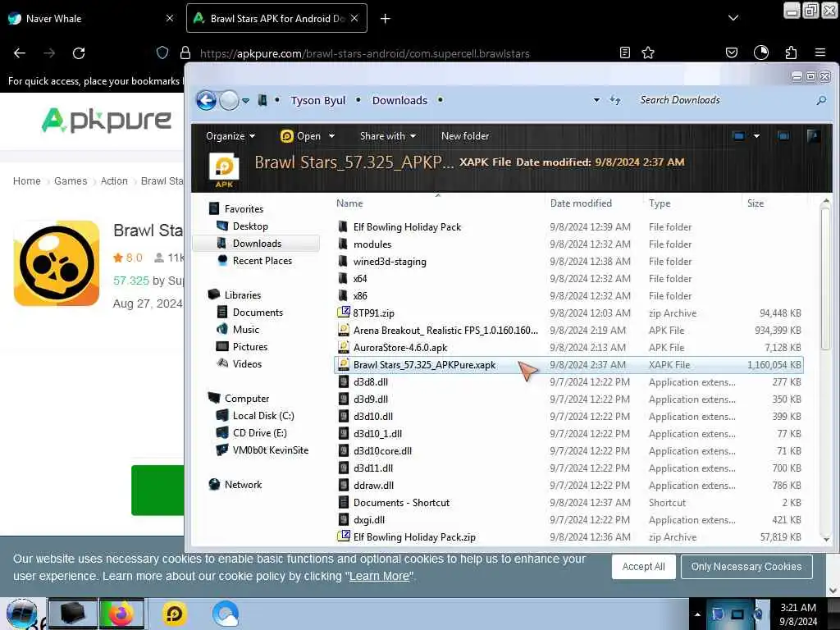Screen dimensions: 840x630
Task: Select d3d8.dll file icon
Action: coord(344,381)
